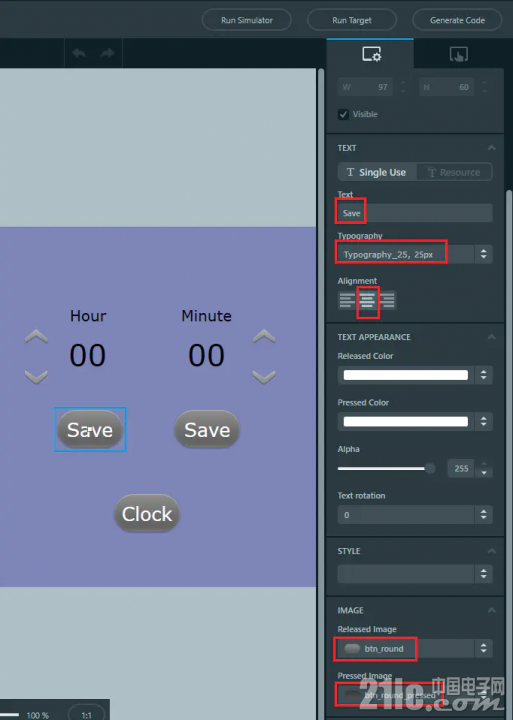
Task: Select center text alignment icon
Action: (367, 300)
